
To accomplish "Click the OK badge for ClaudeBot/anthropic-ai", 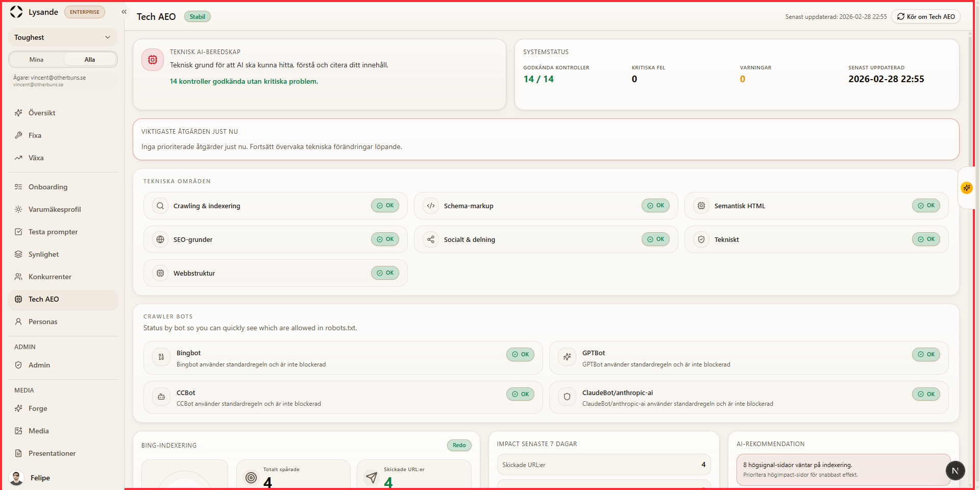I will coord(926,394).
